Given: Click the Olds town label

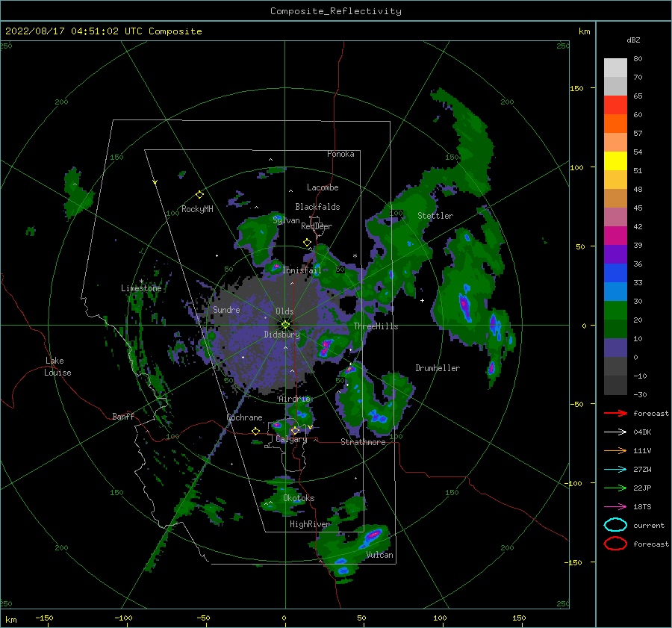Looking at the screenshot, I should point(284,311).
